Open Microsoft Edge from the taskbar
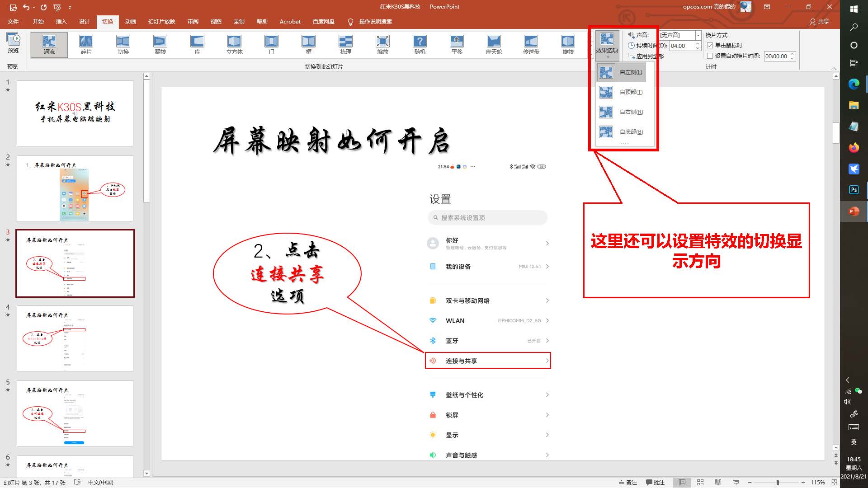The height and width of the screenshot is (488, 868). [854, 84]
